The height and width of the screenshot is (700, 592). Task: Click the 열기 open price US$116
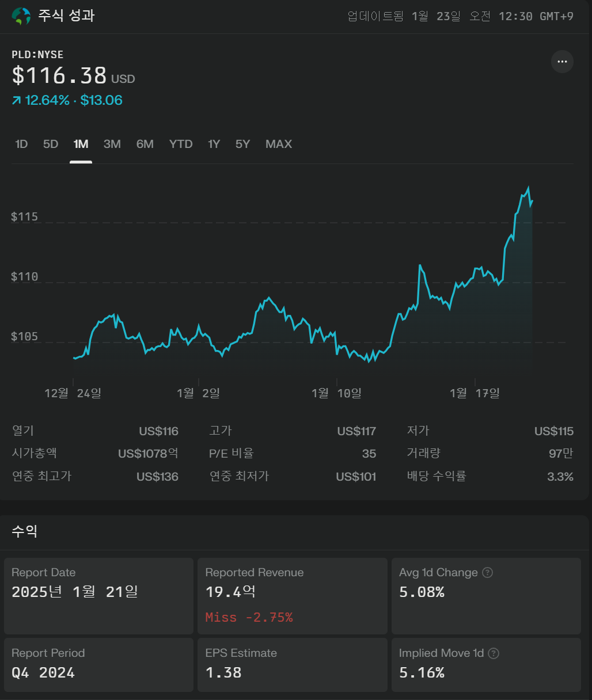click(158, 431)
